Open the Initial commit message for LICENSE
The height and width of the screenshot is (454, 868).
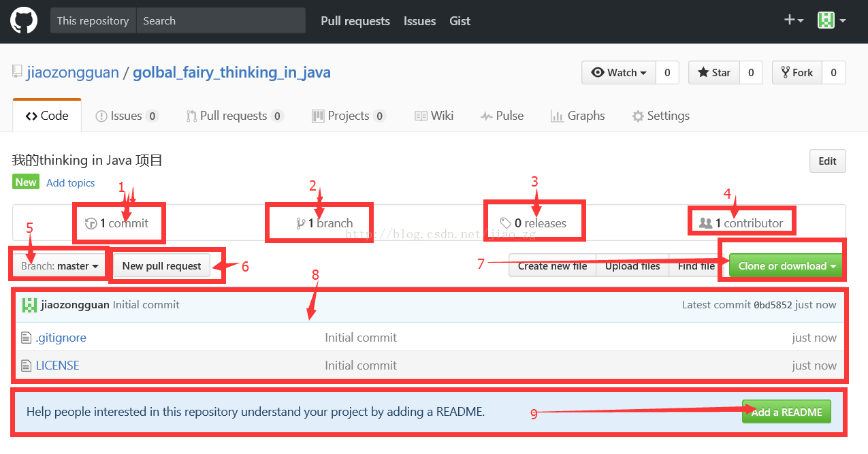click(x=361, y=366)
